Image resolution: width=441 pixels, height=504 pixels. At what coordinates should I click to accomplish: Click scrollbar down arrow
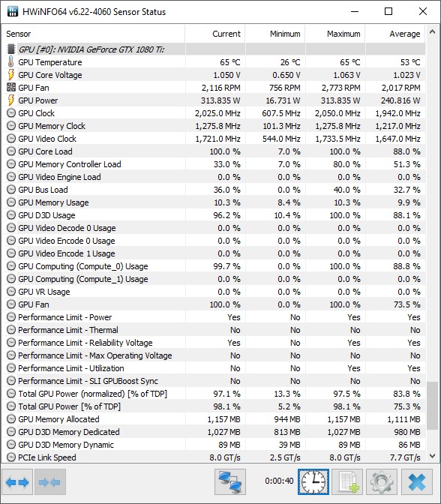[x=432, y=456]
